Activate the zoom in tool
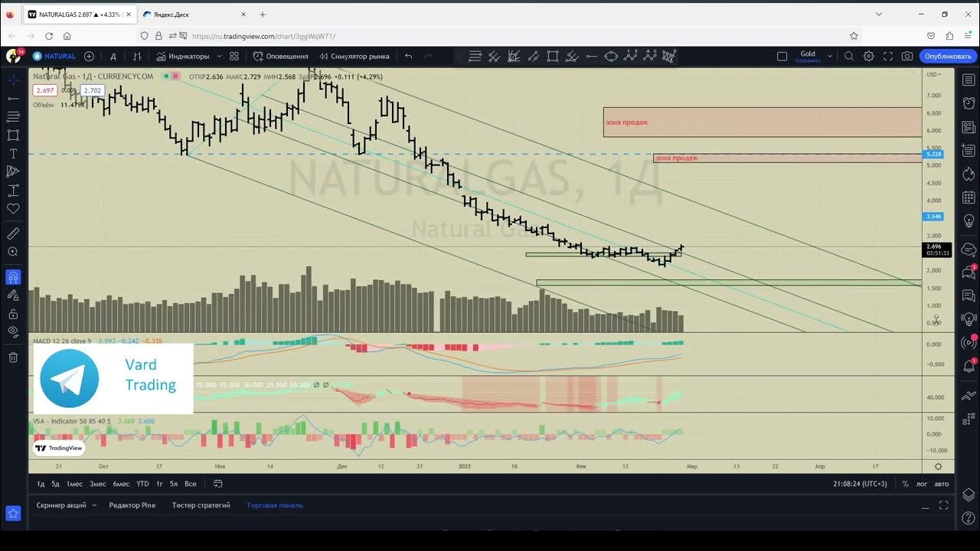The width and height of the screenshot is (980, 551). (13, 252)
